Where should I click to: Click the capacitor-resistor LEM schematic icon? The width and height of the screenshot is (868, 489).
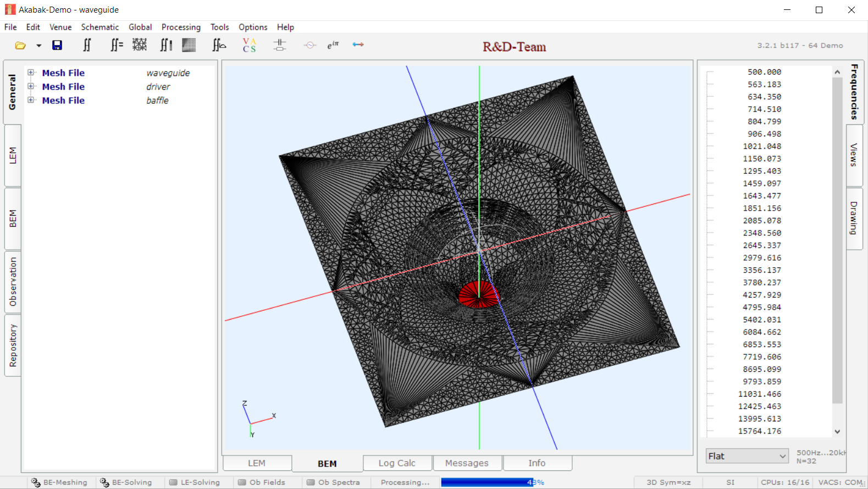(280, 45)
